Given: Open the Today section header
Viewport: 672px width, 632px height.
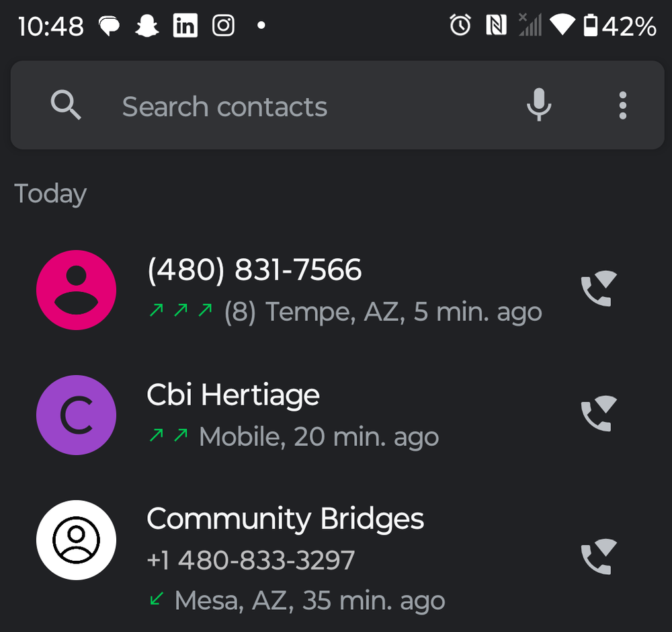Looking at the screenshot, I should coord(50,194).
